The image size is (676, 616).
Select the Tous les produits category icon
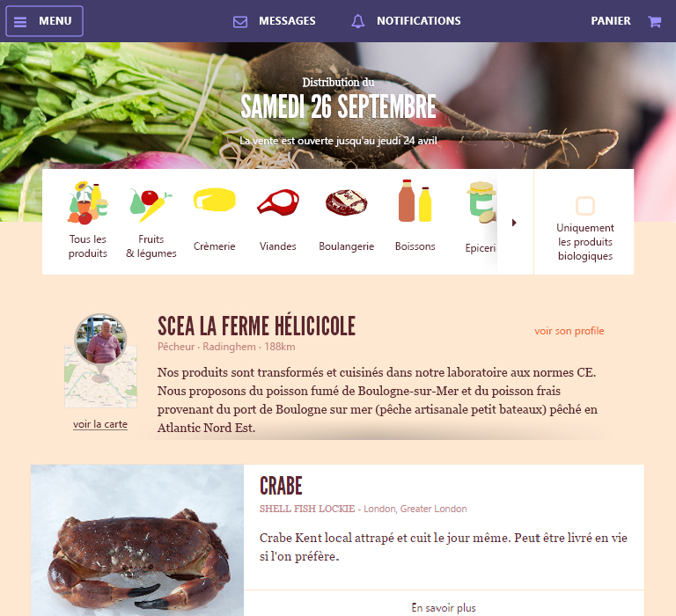(x=87, y=202)
